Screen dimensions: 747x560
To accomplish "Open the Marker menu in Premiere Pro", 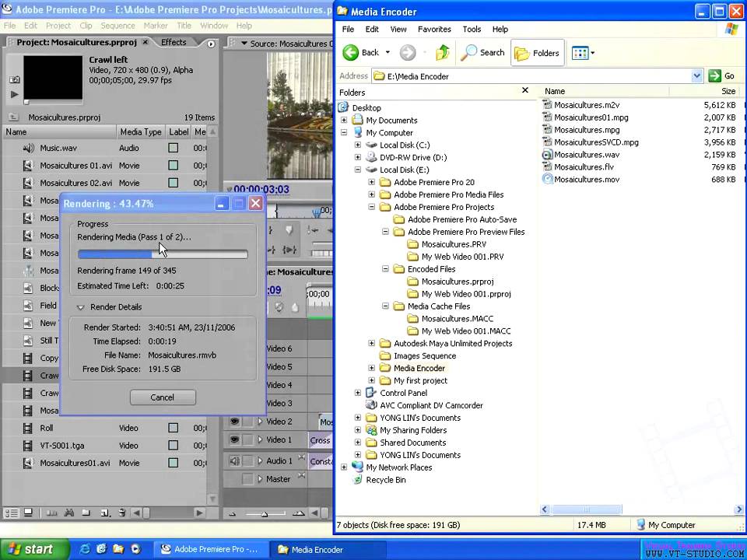I will coord(156,26).
